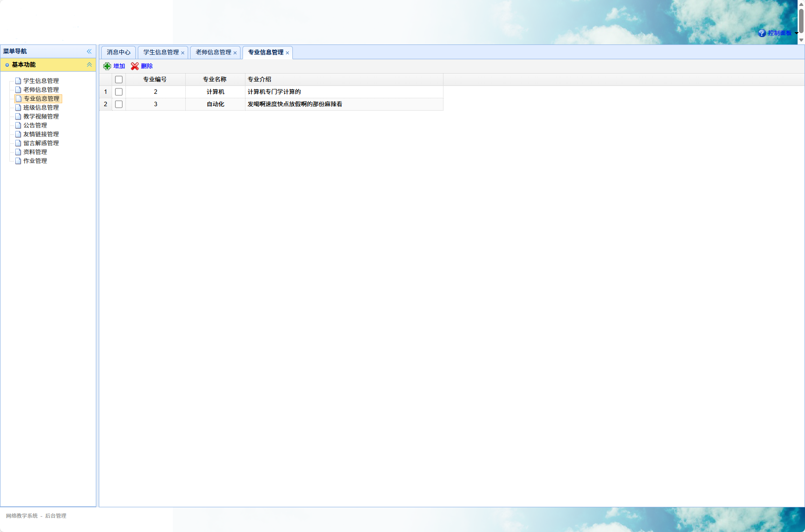Image resolution: width=805 pixels, height=532 pixels.
Task: Click 专业编号 cell with value 2
Action: pos(156,92)
